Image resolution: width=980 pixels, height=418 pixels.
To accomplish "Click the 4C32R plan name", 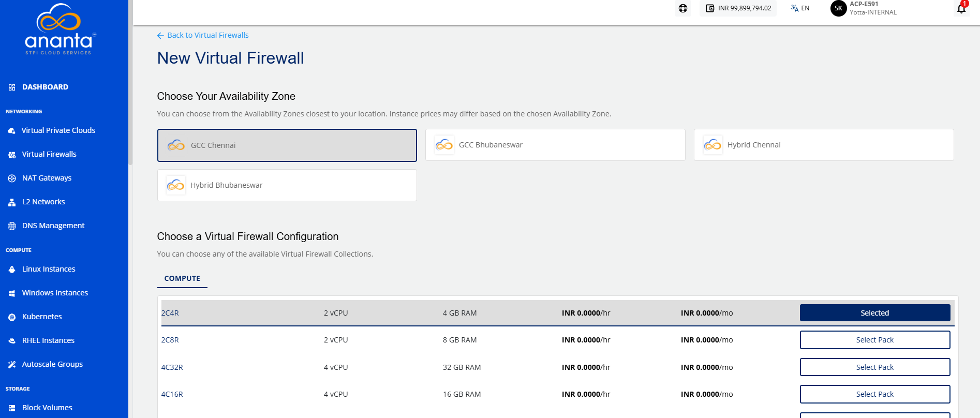I will (x=172, y=367).
